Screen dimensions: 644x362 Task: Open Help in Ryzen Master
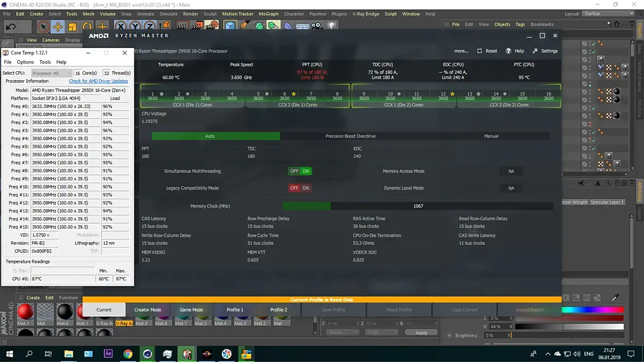[515, 51]
